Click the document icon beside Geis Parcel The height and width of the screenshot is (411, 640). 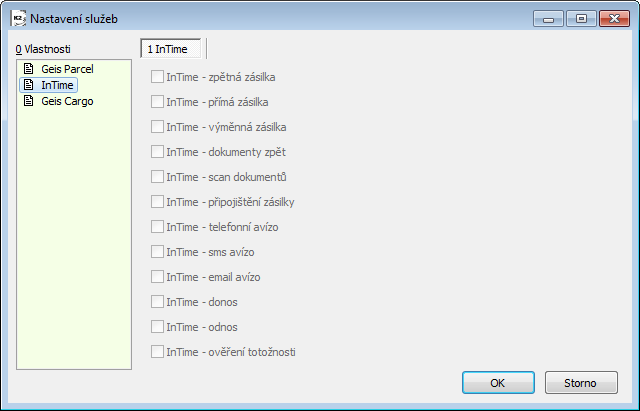29,69
